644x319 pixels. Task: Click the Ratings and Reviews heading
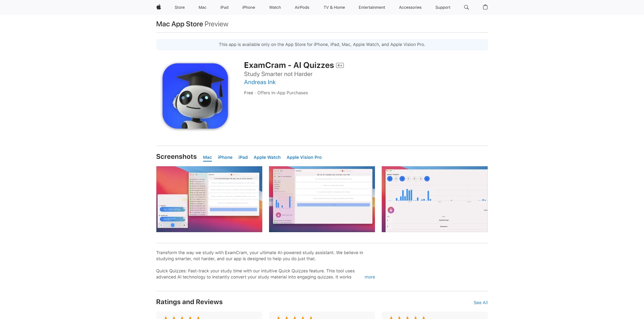(189, 302)
